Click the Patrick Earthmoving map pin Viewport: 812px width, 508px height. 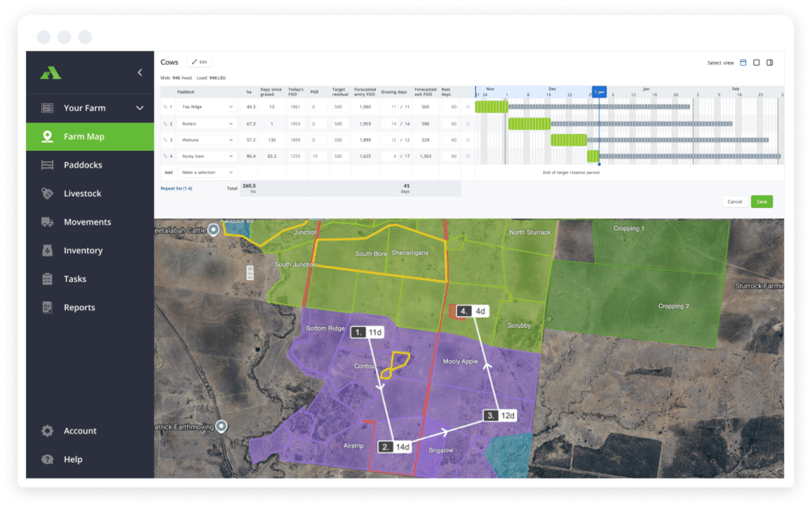223,426
